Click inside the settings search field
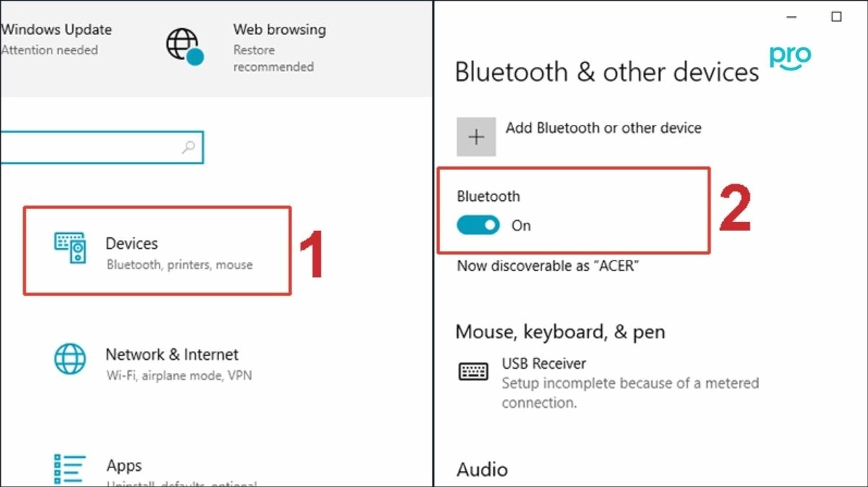Viewport: 868px width, 487px height. [94, 147]
